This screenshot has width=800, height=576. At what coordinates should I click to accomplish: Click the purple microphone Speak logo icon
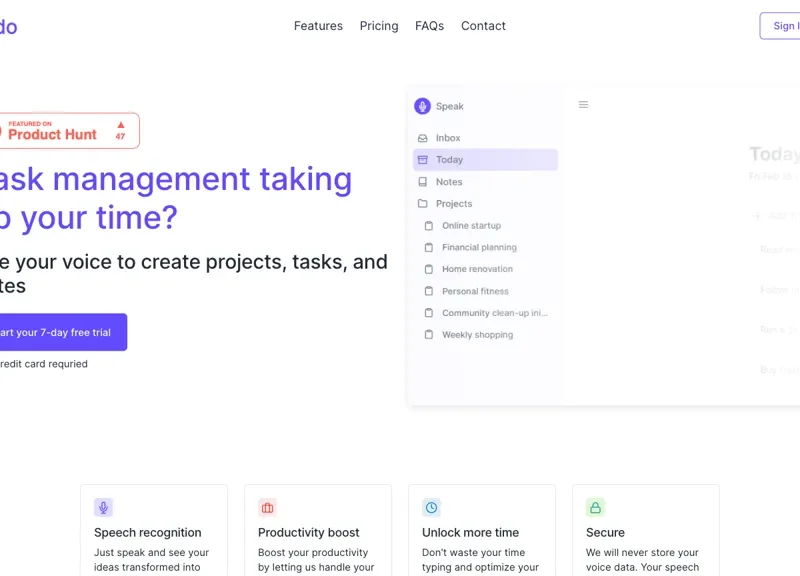[x=422, y=106]
